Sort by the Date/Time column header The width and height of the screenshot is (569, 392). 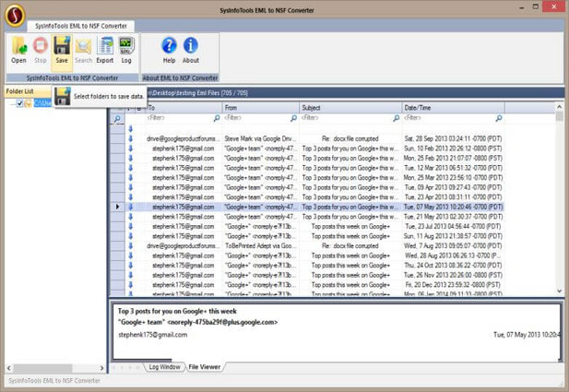pyautogui.click(x=453, y=108)
